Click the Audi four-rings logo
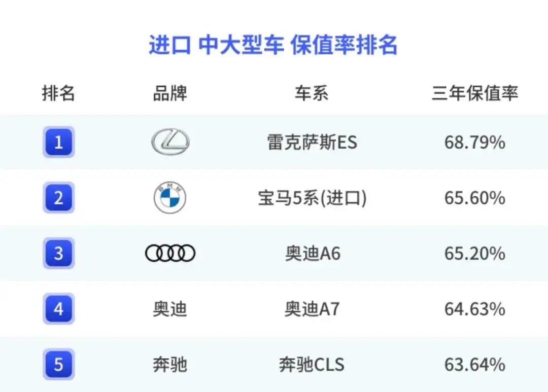548x392 pixels. point(170,253)
